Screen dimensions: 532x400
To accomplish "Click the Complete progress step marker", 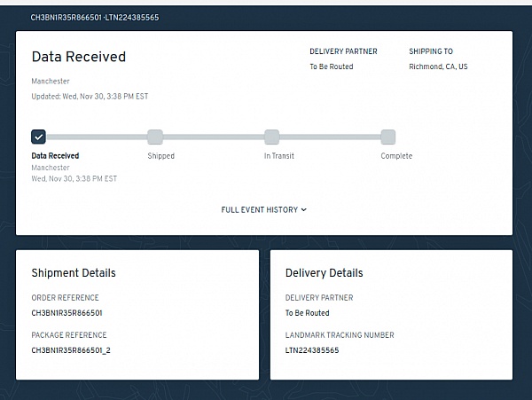I will [x=387, y=137].
